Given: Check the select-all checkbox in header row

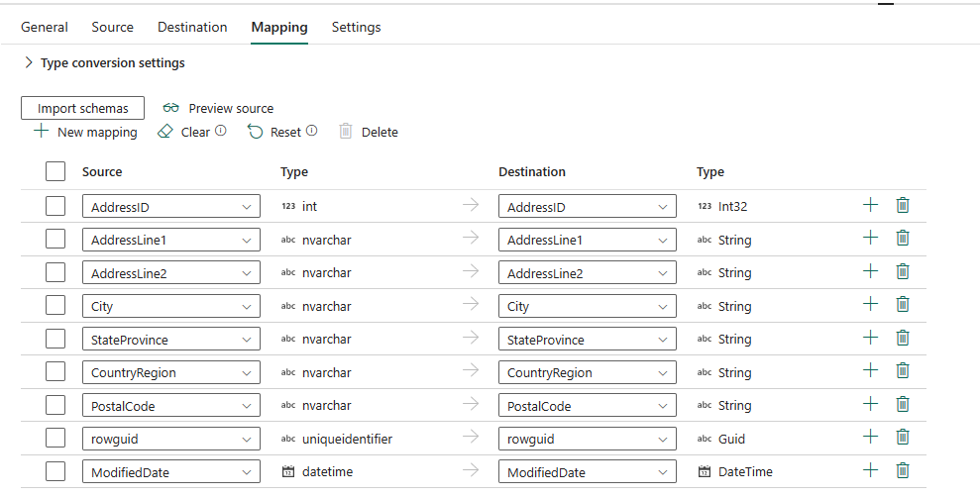Looking at the screenshot, I should tap(55, 171).
